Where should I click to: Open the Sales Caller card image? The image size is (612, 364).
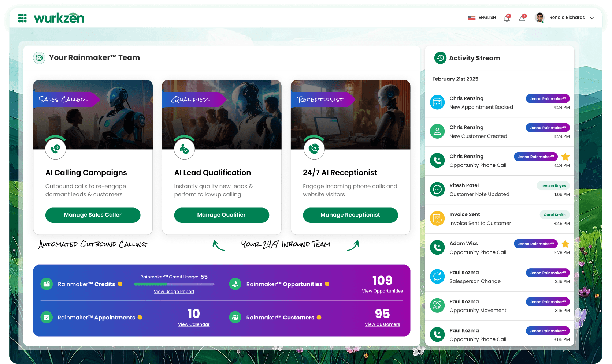(93, 115)
